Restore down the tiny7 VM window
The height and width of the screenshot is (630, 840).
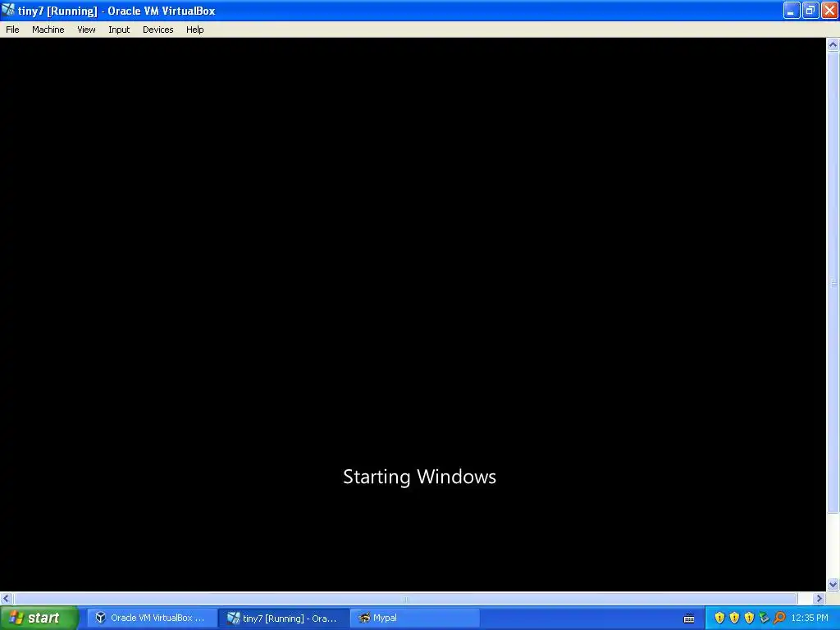[x=810, y=10]
